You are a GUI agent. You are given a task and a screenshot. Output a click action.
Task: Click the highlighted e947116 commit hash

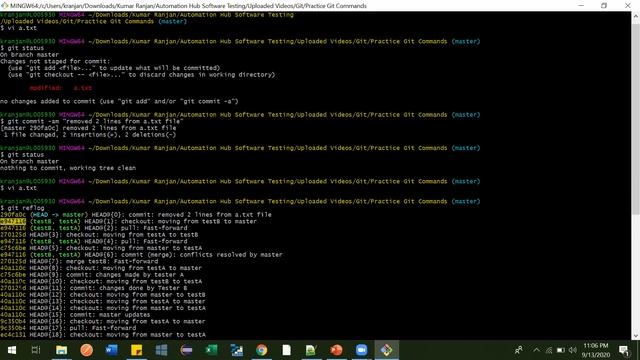[x=13, y=221]
